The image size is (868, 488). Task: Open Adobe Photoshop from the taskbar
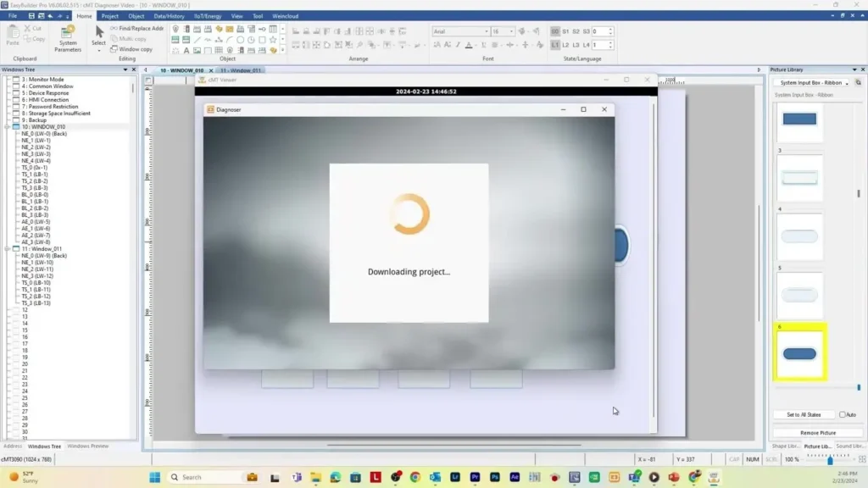tap(495, 477)
